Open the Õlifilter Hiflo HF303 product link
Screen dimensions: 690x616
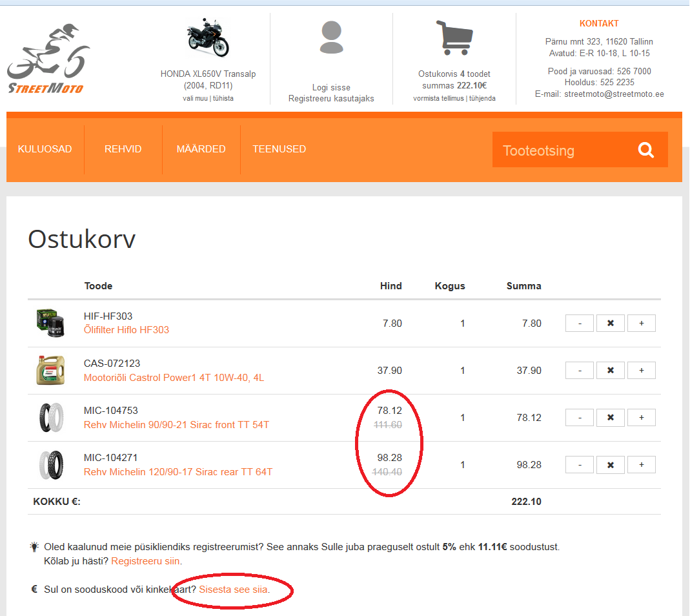[127, 330]
